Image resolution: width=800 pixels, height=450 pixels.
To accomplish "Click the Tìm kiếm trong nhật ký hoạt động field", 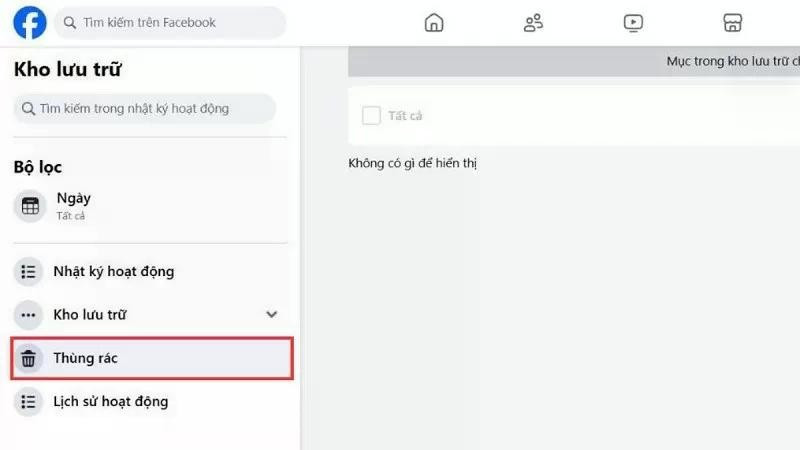I will click(145, 108).
